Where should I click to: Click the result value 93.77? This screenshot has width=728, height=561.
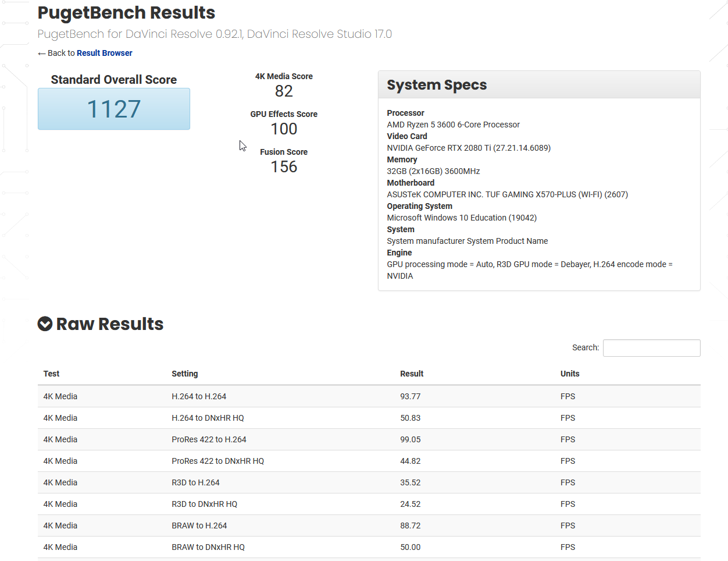coord(410,396)
